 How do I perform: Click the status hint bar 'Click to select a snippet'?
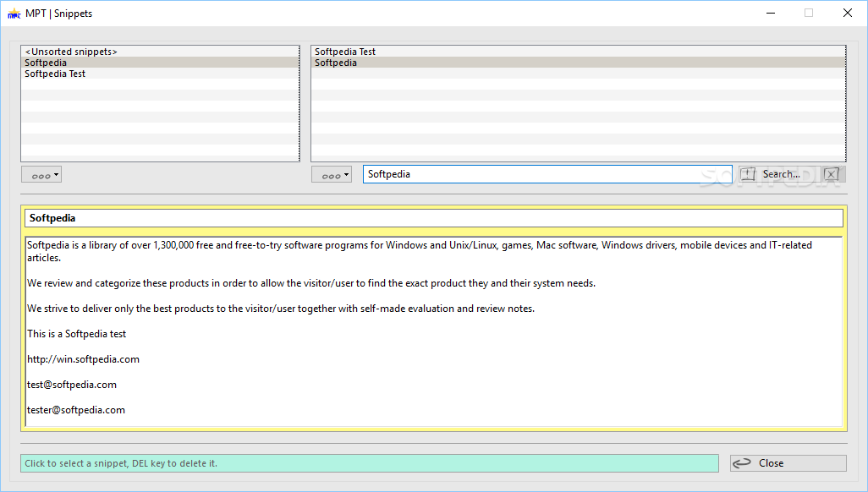click(369, 463)
